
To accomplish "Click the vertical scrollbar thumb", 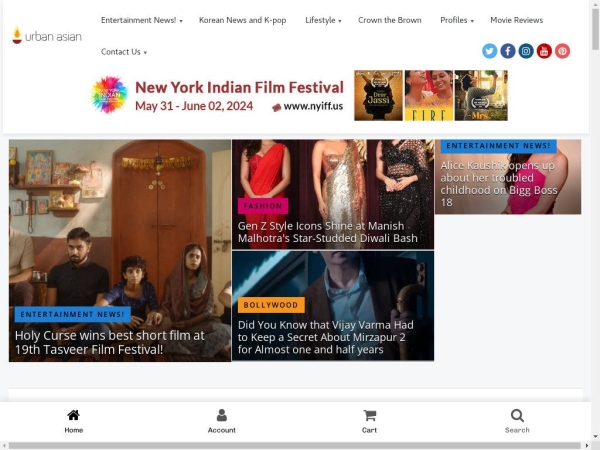I will (595, 29).
